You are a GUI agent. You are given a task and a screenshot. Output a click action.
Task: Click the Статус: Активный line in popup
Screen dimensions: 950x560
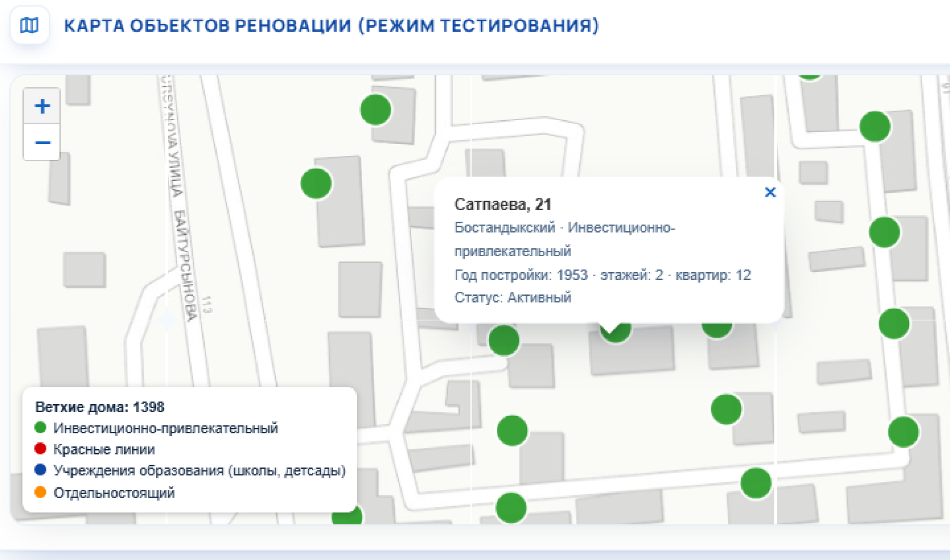513,297
